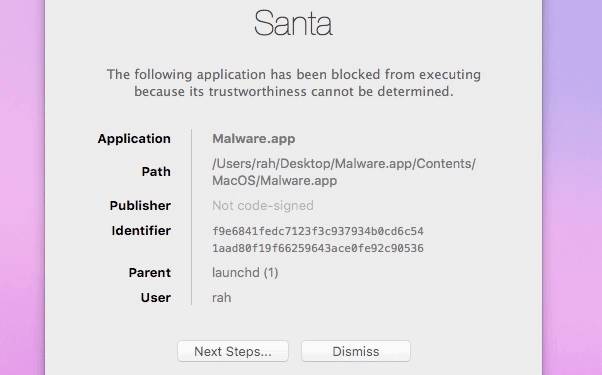Image resolution: width=602 pixels, height=375 pixels.
Task: Click the rah user value
Action: click(222, 297)
